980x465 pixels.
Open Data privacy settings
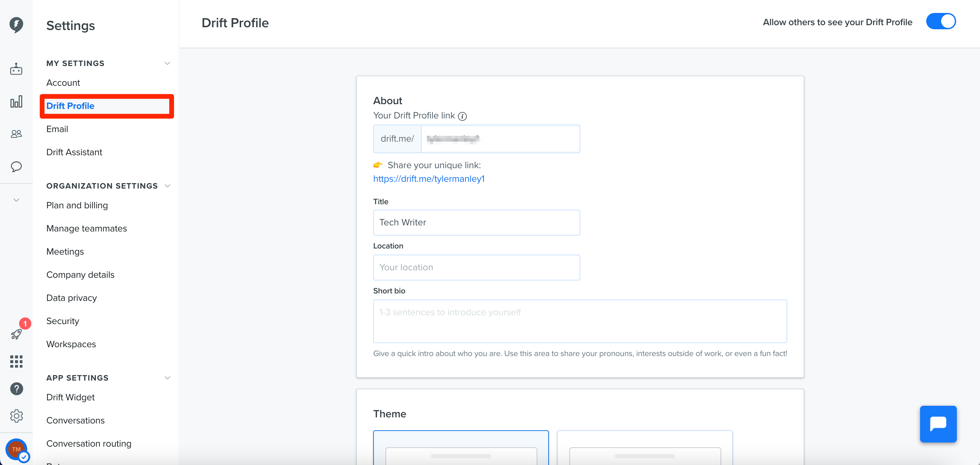point(72,298)
